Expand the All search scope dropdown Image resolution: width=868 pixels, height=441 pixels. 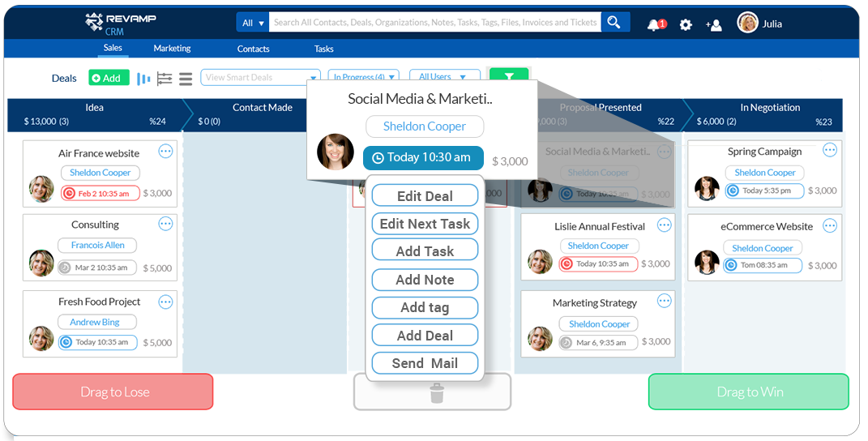[252, 23]
